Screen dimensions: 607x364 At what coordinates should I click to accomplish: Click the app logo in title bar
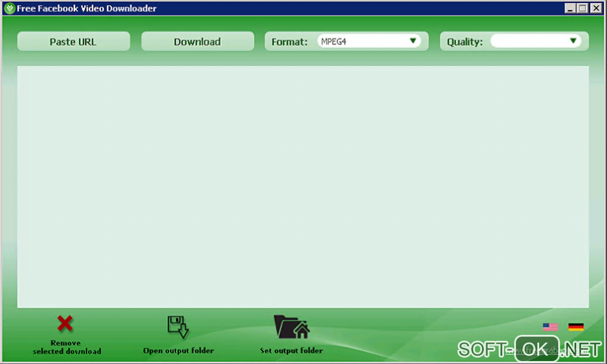(10, 8)
